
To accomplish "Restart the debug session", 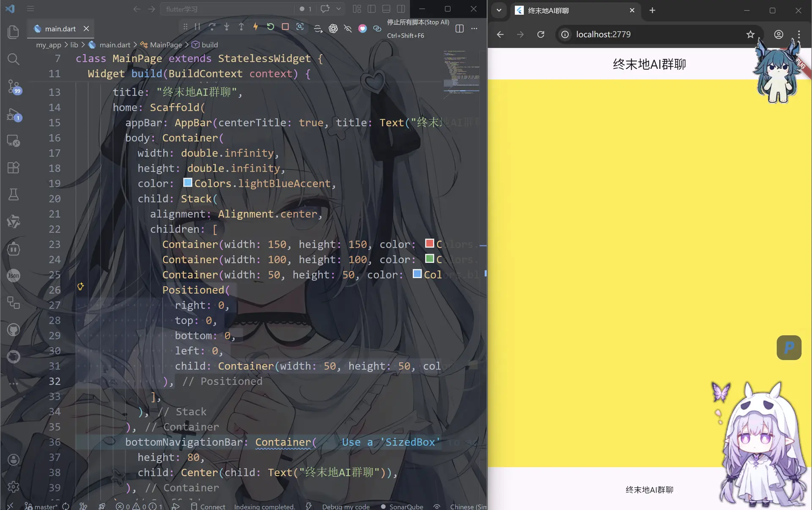I will tap(271, 27).
